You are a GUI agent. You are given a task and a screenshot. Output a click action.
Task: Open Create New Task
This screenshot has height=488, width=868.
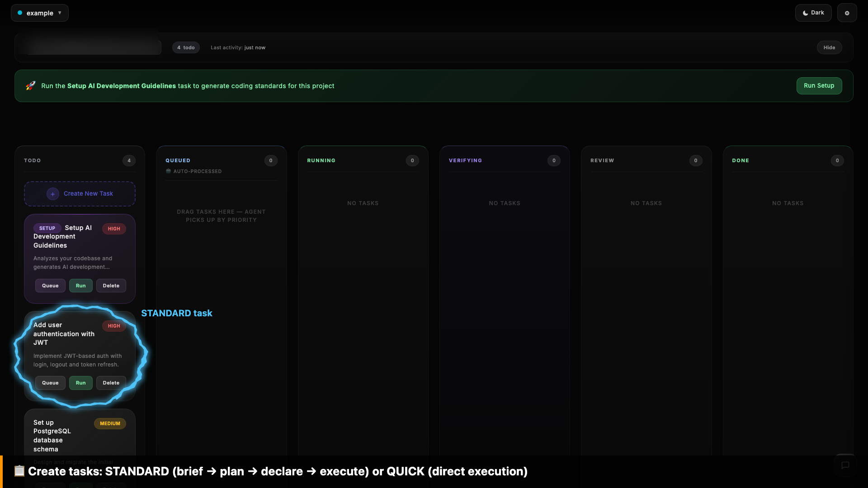click(x=80, y=193)
